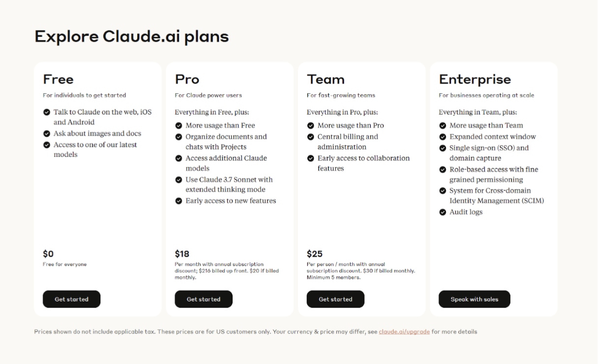Click Get started button on Team plan

pos(335,299)
